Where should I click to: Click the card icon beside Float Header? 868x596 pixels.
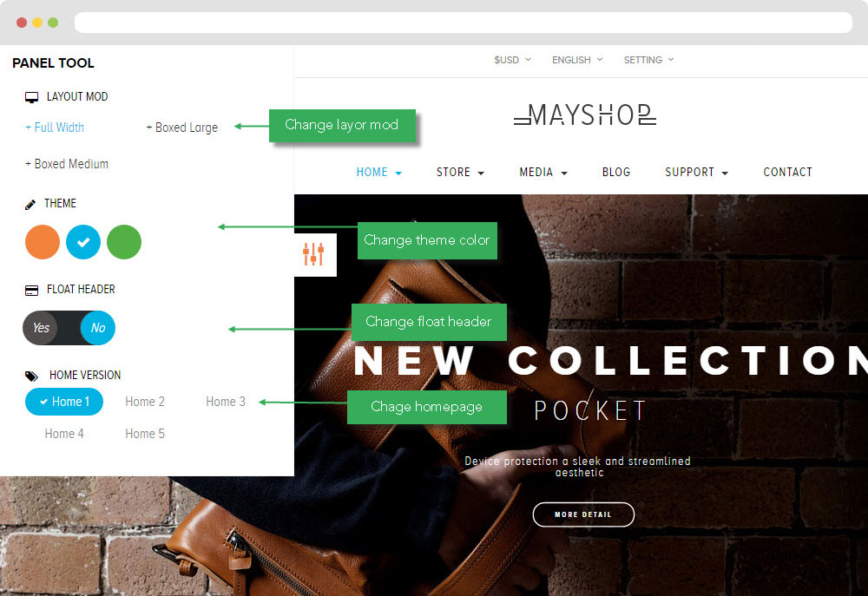coord(31,290)
